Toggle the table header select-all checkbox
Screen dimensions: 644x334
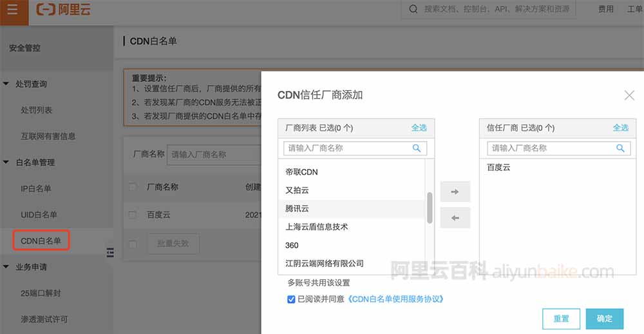(132, 187)
